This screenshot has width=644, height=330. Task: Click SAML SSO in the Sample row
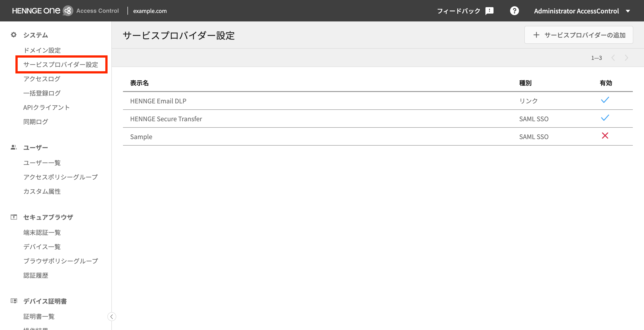click(534, 137)
